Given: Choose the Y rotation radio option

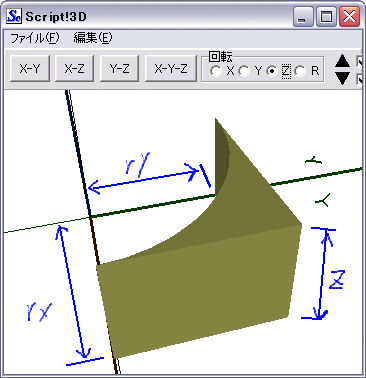Looking at the screenshot, I should [x=244, y=71].
